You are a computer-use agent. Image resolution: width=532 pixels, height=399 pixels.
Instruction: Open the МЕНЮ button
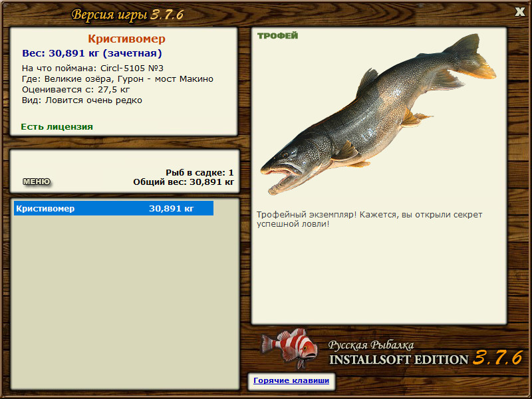(x=37, y=182)
